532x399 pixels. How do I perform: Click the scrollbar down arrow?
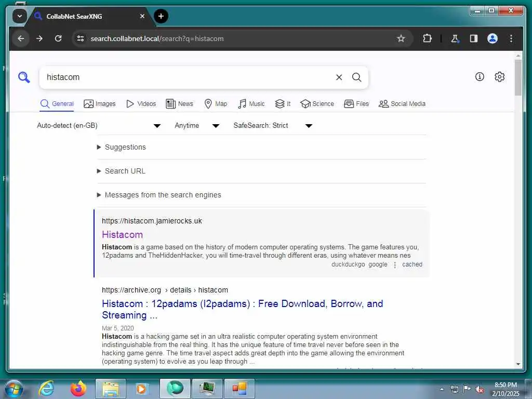(518, 364)
